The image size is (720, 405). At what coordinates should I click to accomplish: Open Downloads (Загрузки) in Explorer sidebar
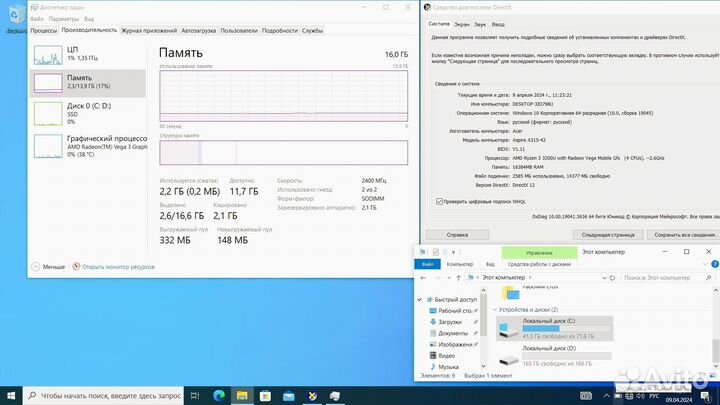coord(450,322)
